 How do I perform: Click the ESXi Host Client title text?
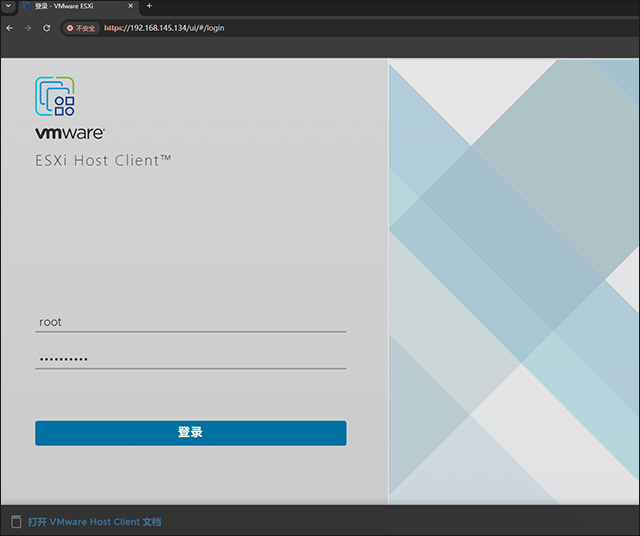click(103, 160)
